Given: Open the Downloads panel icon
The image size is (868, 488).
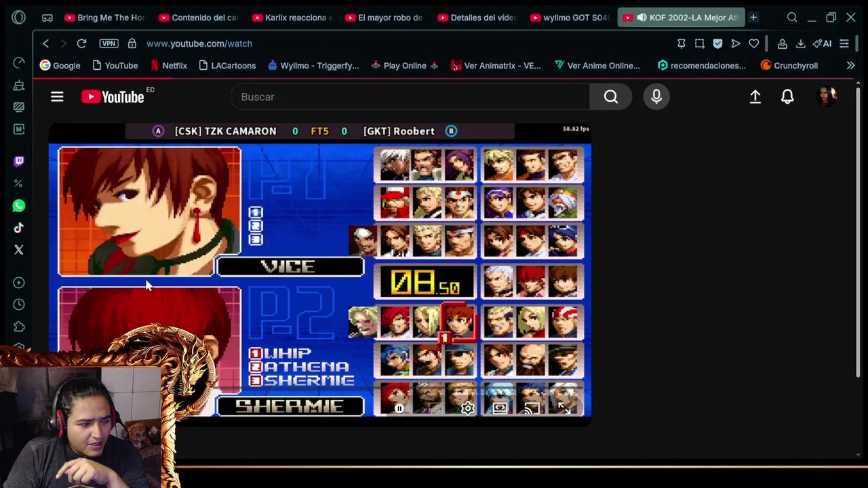Looking at the screenshot, I should pos(800,43).
